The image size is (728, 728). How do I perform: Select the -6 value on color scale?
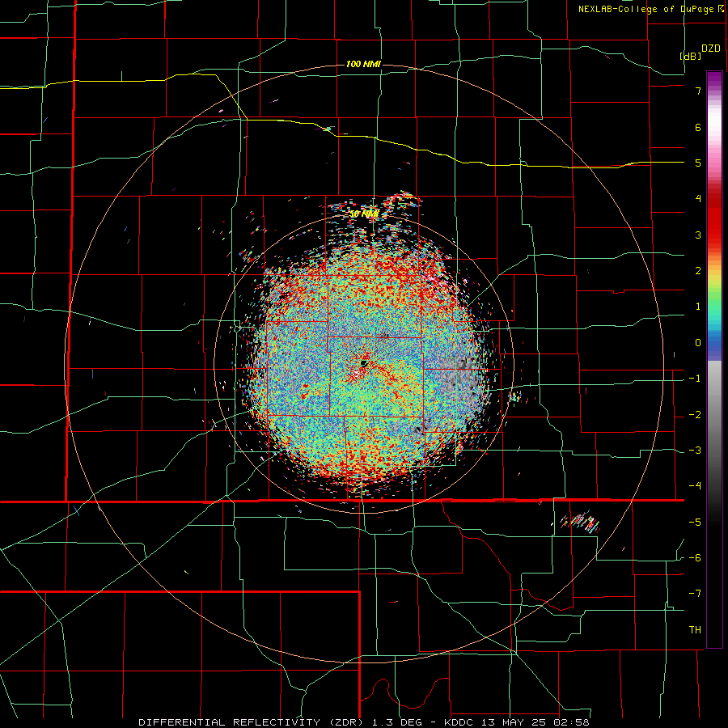[x=695, y=558]
